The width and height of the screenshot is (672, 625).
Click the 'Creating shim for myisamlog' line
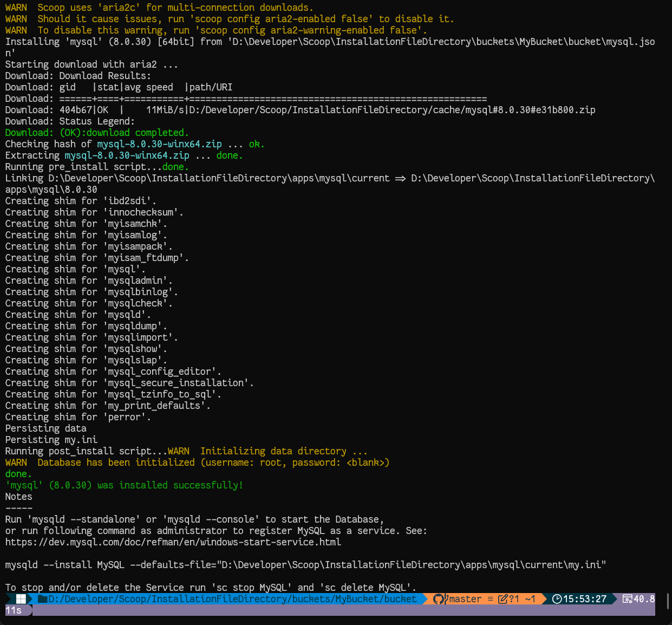point(86,235)
